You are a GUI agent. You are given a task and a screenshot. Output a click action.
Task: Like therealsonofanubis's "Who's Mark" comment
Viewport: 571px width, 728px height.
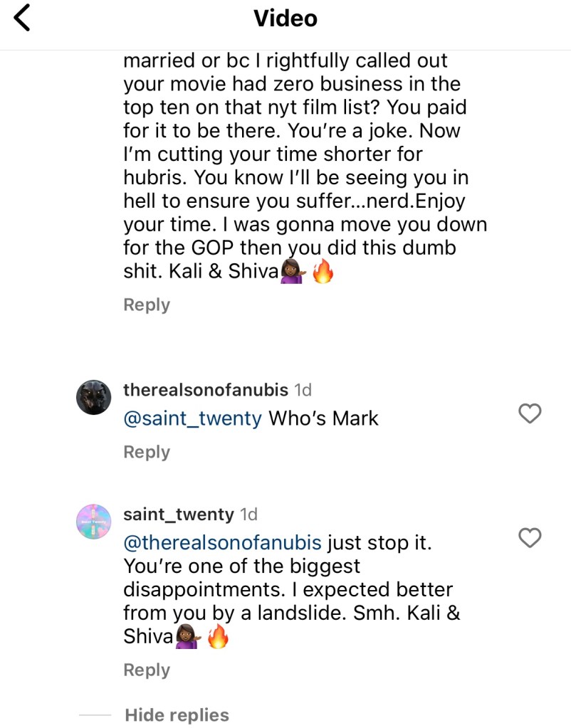(530, 413)
